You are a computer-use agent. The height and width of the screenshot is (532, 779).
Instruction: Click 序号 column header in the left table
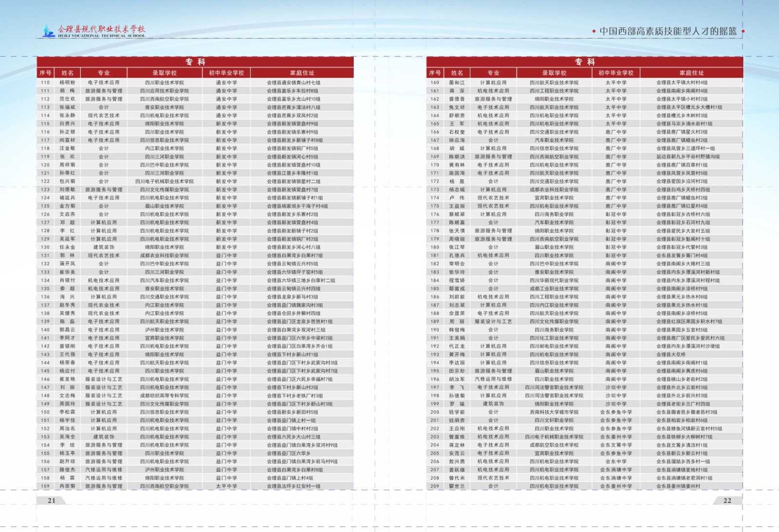[45, 73]
